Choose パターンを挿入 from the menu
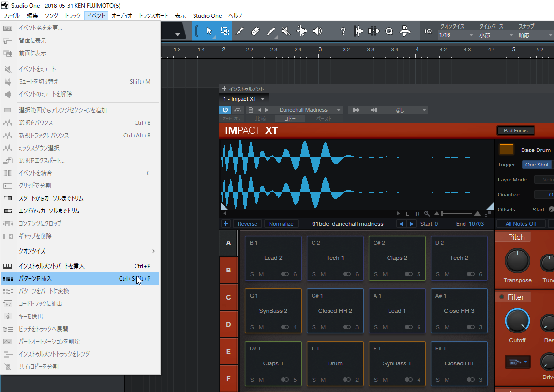 (x=80, y=279)
